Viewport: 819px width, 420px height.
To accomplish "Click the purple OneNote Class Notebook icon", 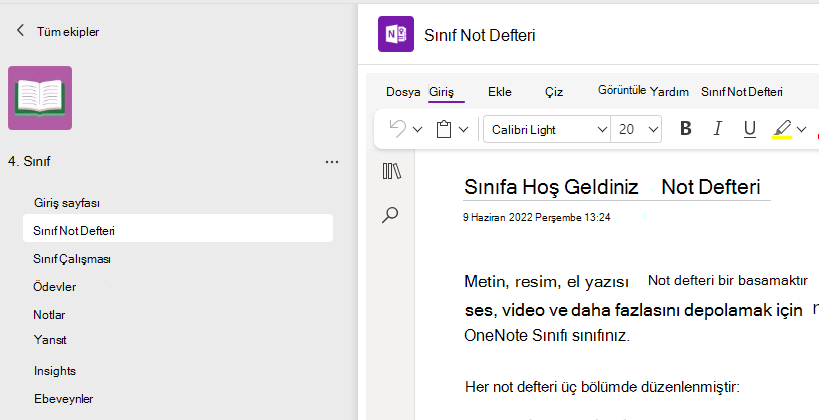I will pos(396,34).
